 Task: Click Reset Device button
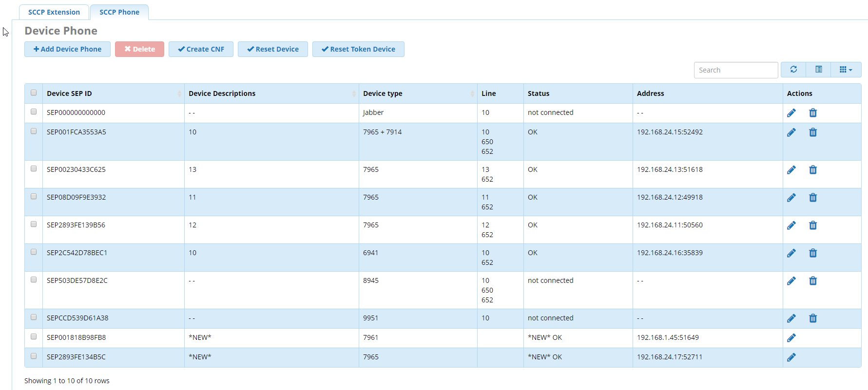[x=273, y=49]
